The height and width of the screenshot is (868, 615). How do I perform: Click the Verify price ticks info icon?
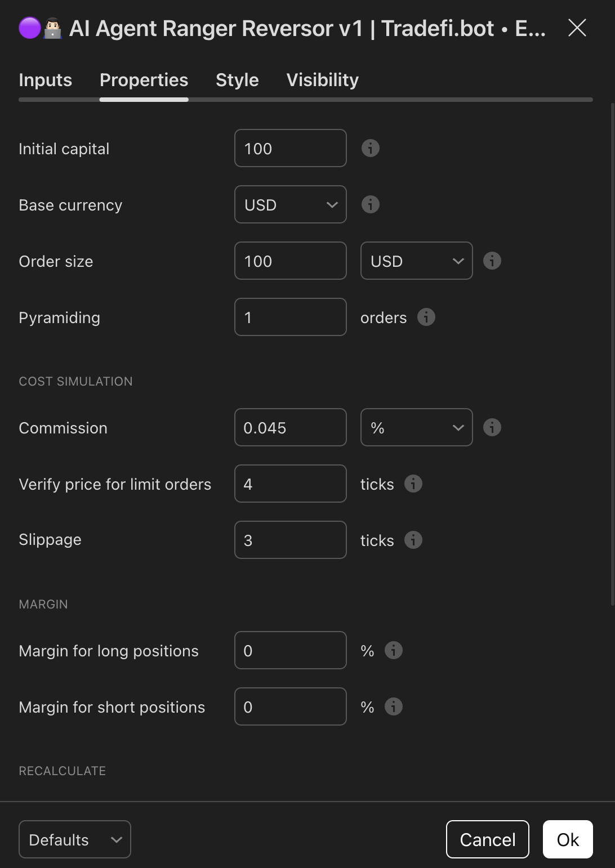(x=413, y=484)
